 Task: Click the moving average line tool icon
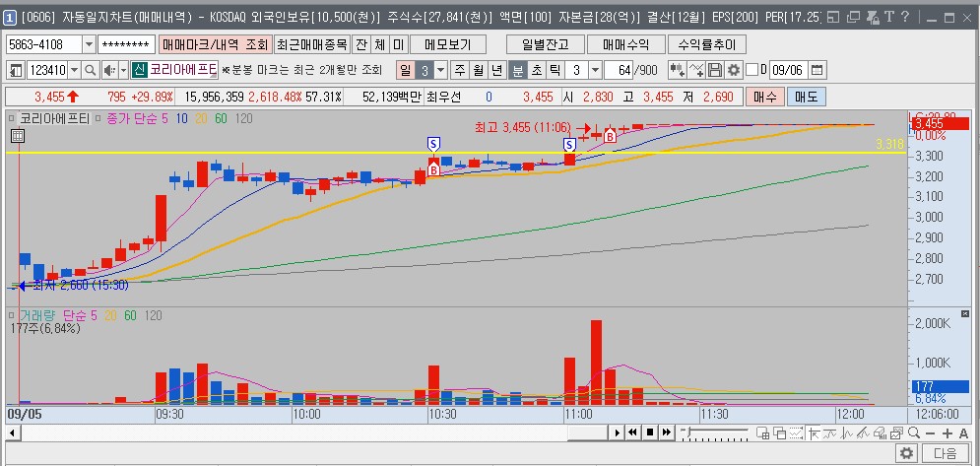(x=830, y=433)
